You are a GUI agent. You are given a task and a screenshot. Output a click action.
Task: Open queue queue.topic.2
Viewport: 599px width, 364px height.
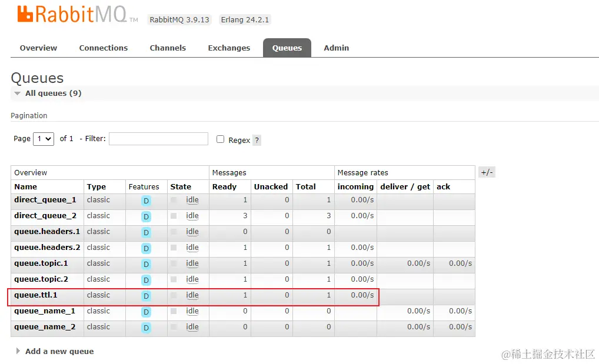(x=41, y=279)
